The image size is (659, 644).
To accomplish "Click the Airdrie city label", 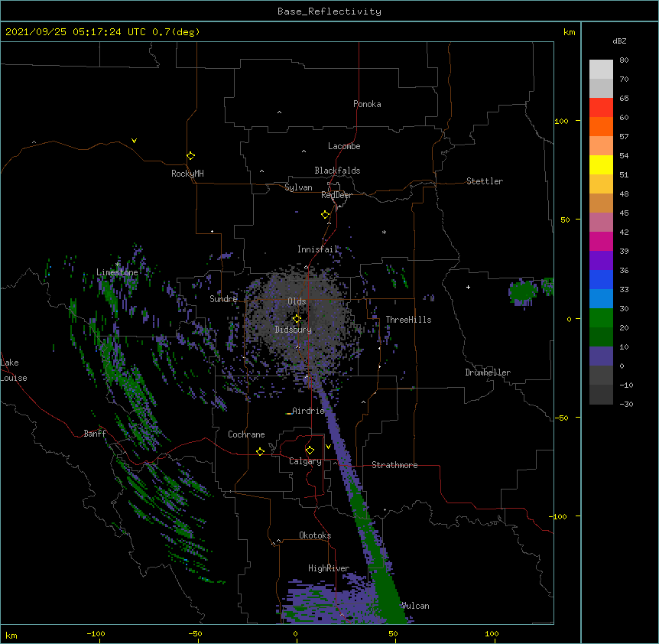I will click(x=309, y=411).
